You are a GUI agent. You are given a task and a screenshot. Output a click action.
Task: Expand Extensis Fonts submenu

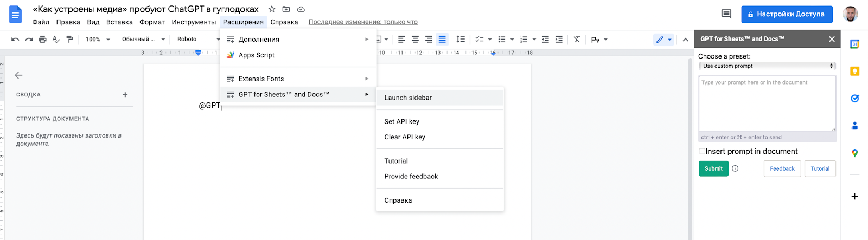point(298,79)
